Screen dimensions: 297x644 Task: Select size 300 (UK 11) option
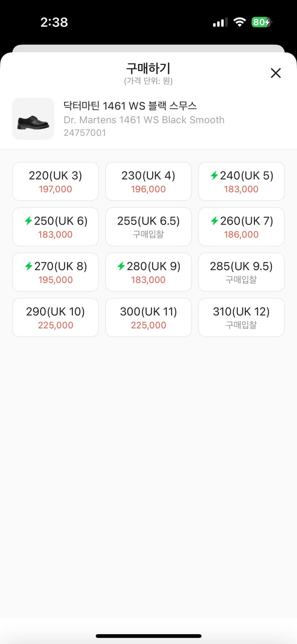pyautogui.click(x=148, y=318)
